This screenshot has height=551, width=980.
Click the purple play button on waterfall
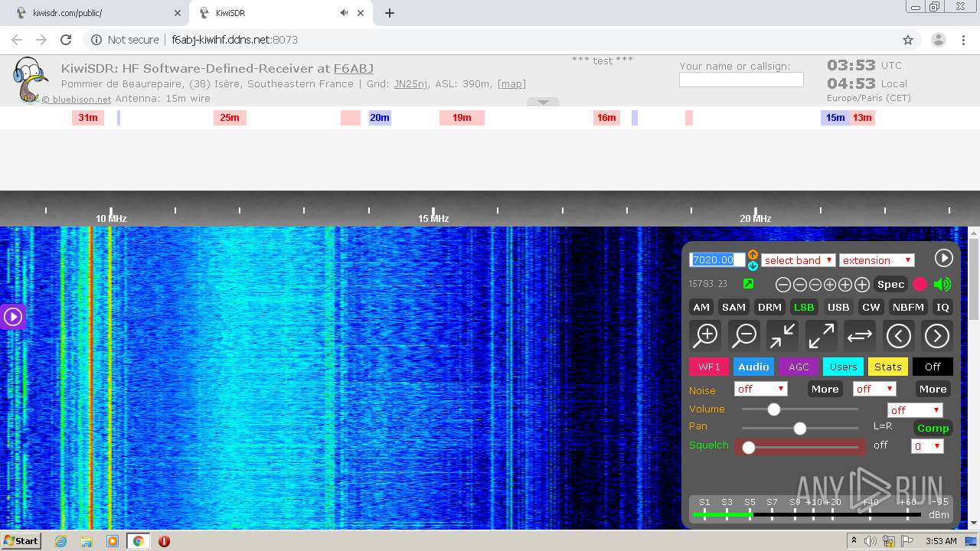point(12,316)
